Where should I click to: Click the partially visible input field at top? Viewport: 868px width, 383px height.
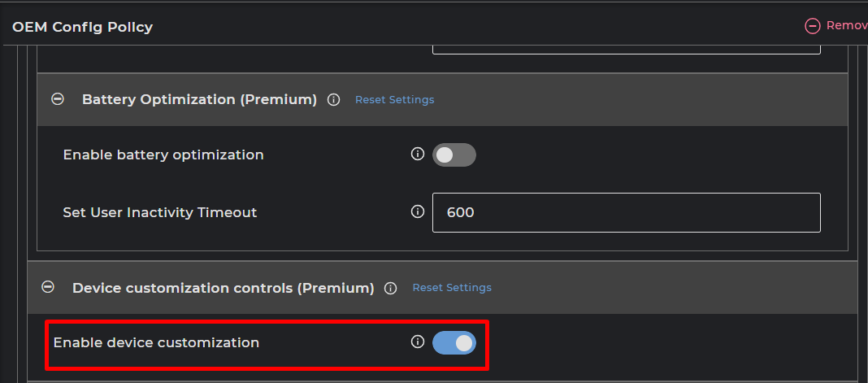click(x=626, y=49)
